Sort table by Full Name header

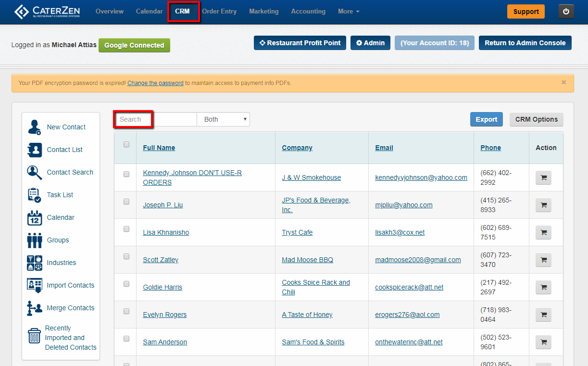(x=159, y=148)
